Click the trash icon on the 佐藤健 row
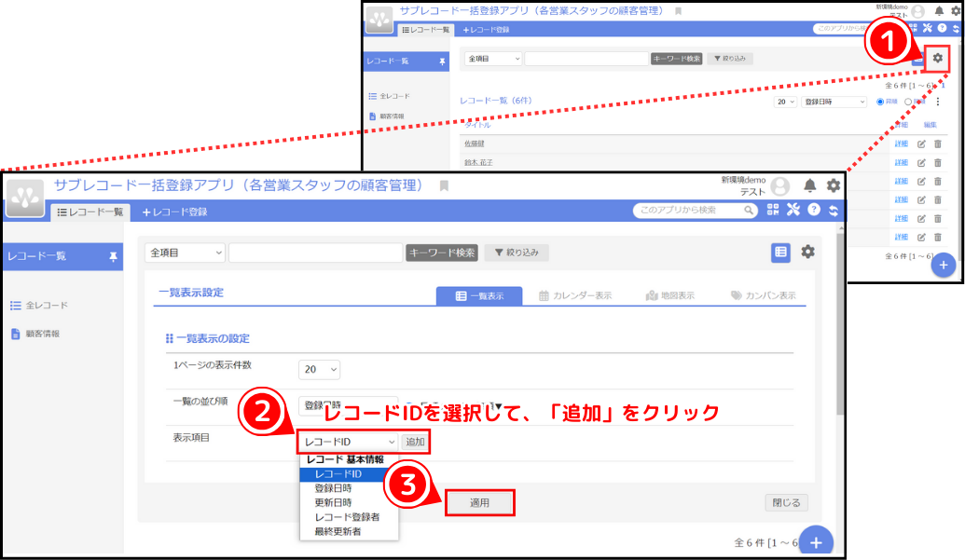965x560 pixels. pos(938,144)
